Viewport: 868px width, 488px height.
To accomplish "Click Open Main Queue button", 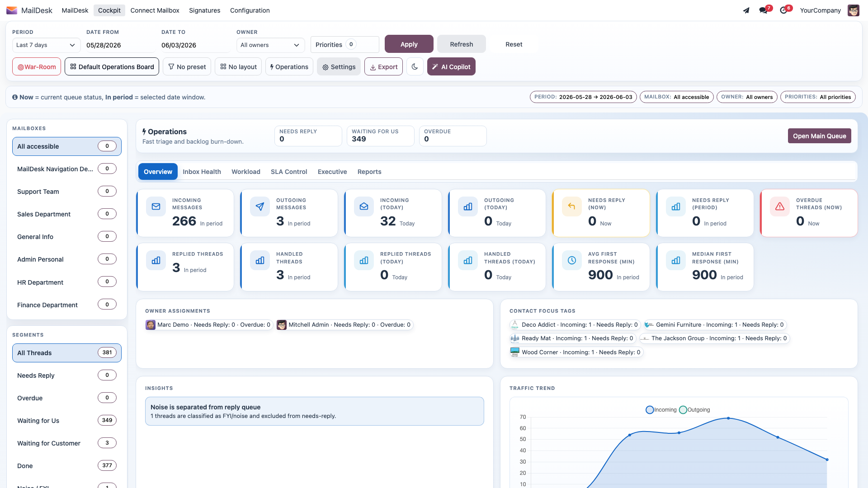I will pyautogui.click(x=819, y=136).
